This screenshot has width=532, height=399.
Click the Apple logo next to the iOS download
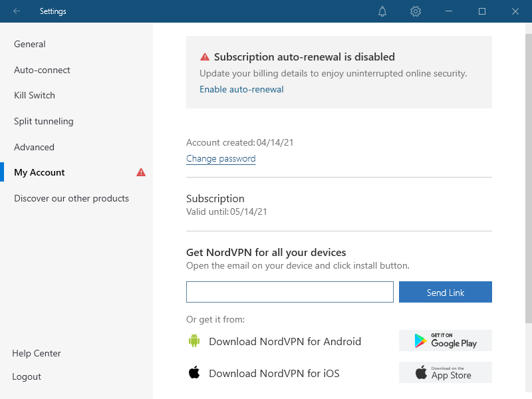click(x=194, y=372)
